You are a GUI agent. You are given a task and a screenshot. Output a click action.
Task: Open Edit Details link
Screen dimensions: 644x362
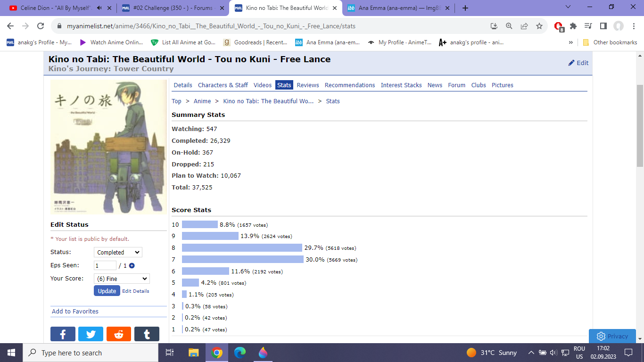click(136, 291)
